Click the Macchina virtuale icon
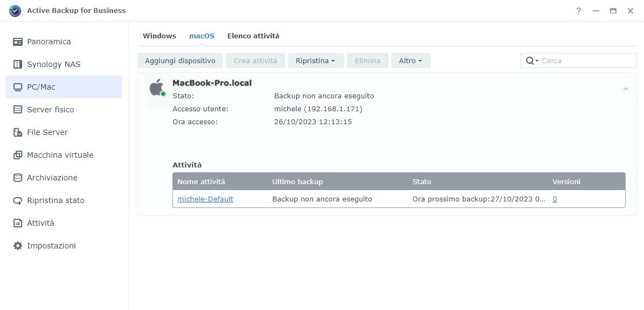This screenshot has height=310, width=644. coord(18,155)
